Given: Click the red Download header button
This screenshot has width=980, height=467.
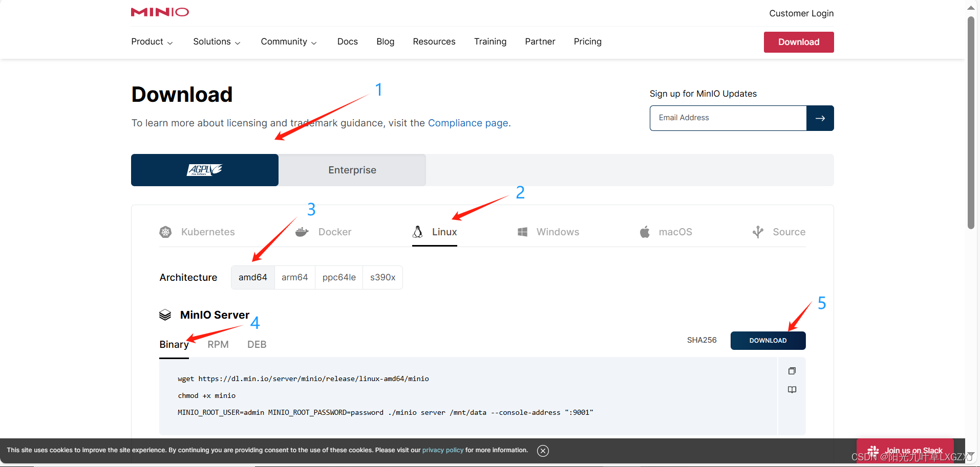Looking at the screenshot, I should [799, 42].
